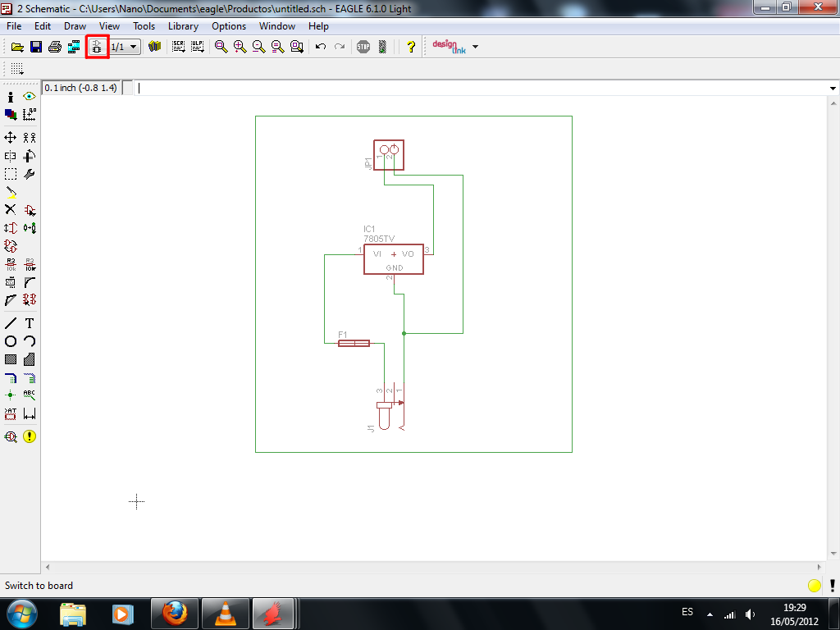Open a file with the Open icon
Screen dimensions: 840x630
(x=17, y=47)
